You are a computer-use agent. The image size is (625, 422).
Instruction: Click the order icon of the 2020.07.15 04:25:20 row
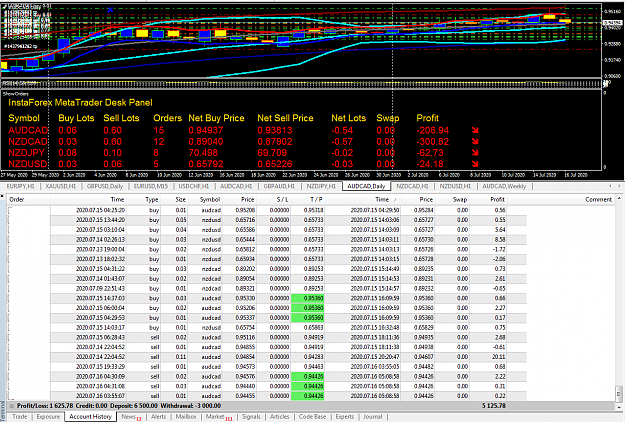coord(10,210)
